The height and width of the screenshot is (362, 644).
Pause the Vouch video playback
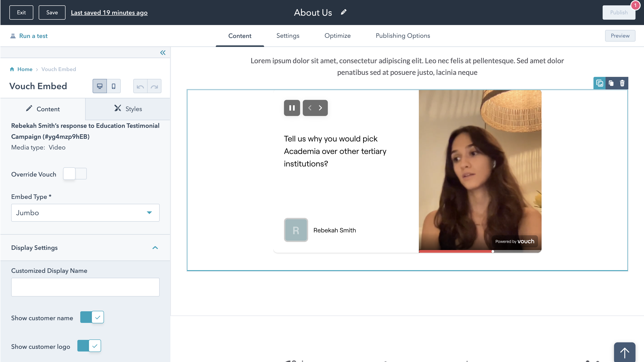(292, 108)
